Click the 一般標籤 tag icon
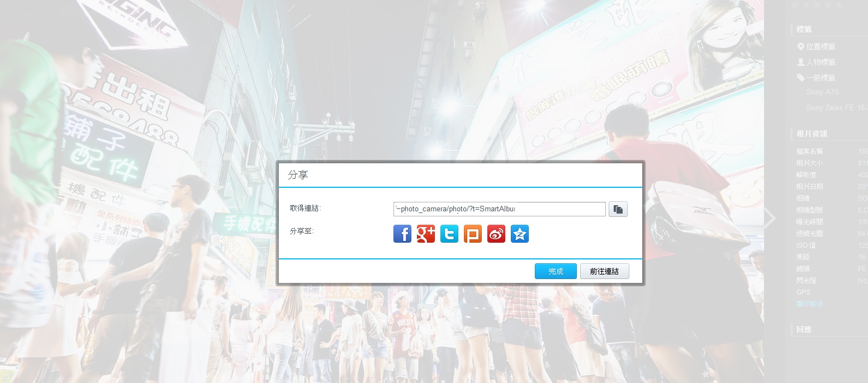This screenshot has height=383, width=868. pyautogui.click(x=801, y=78)
